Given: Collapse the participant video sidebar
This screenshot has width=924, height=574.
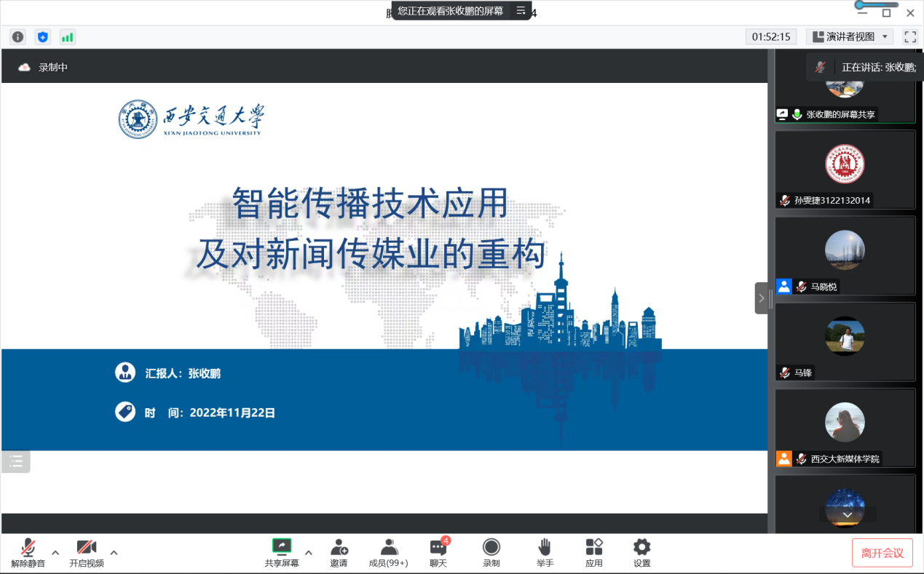Looking at the screenshot, I should [x=761, y=298].
